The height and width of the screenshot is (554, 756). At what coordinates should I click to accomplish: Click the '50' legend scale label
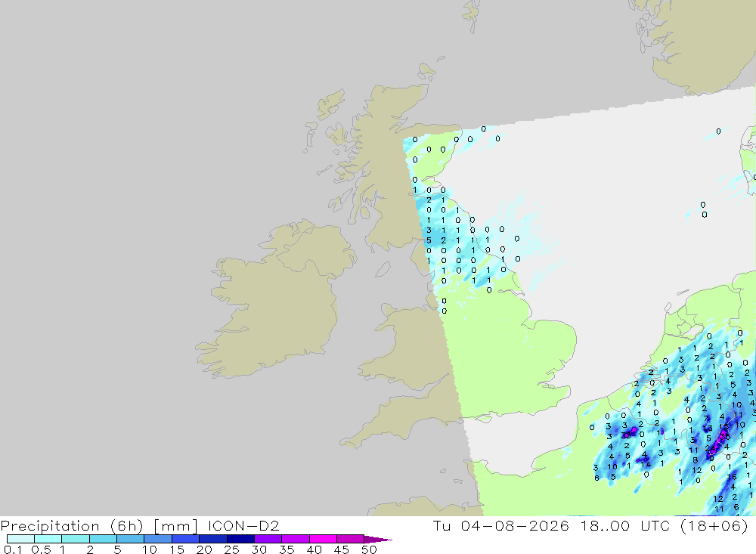(x=369, y=549)
